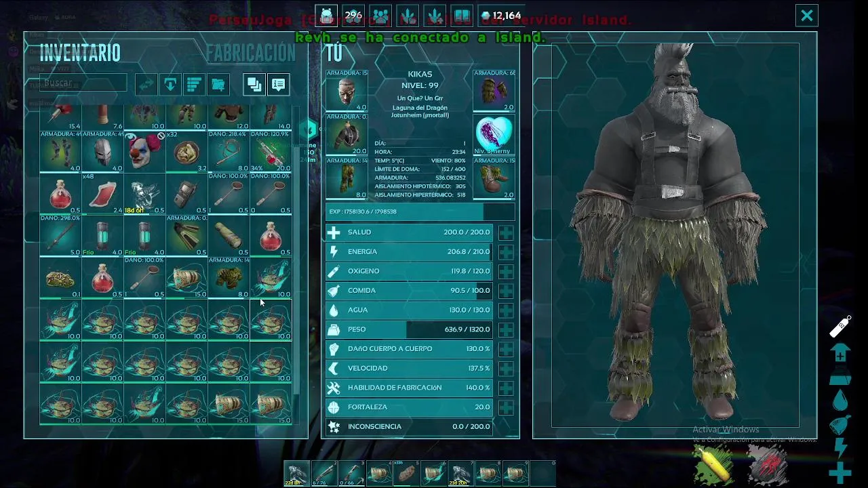Switch to the INVENTARIO tab
The image size is (868, 488).
(x=80, y=53)
